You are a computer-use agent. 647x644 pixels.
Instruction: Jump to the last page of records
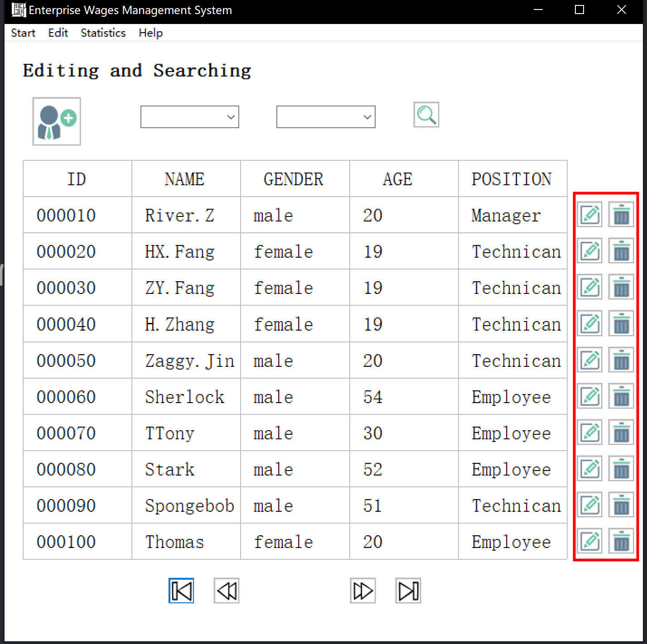point(408,590)
